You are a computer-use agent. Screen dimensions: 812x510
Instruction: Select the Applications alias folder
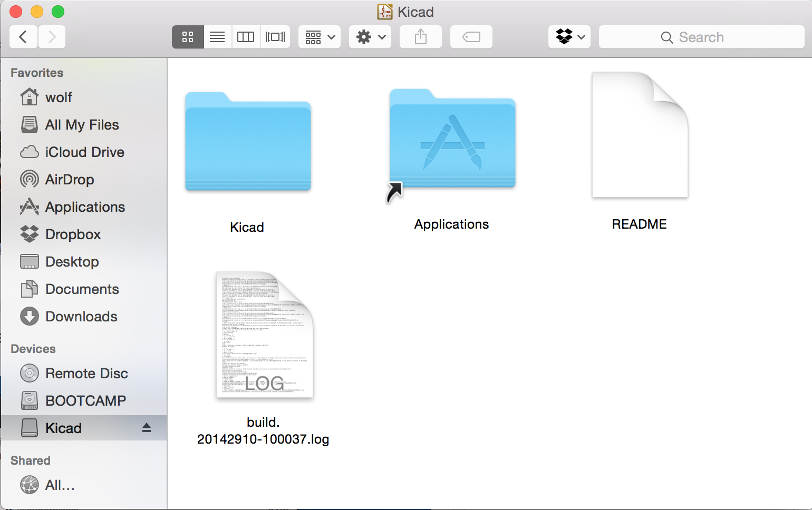click(452, 140)
